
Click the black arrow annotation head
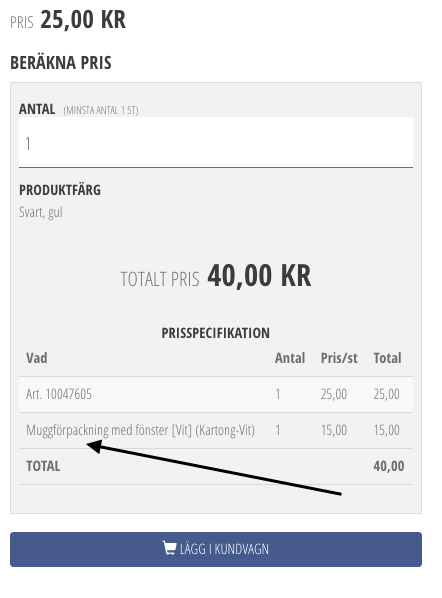tap(95, 446)
